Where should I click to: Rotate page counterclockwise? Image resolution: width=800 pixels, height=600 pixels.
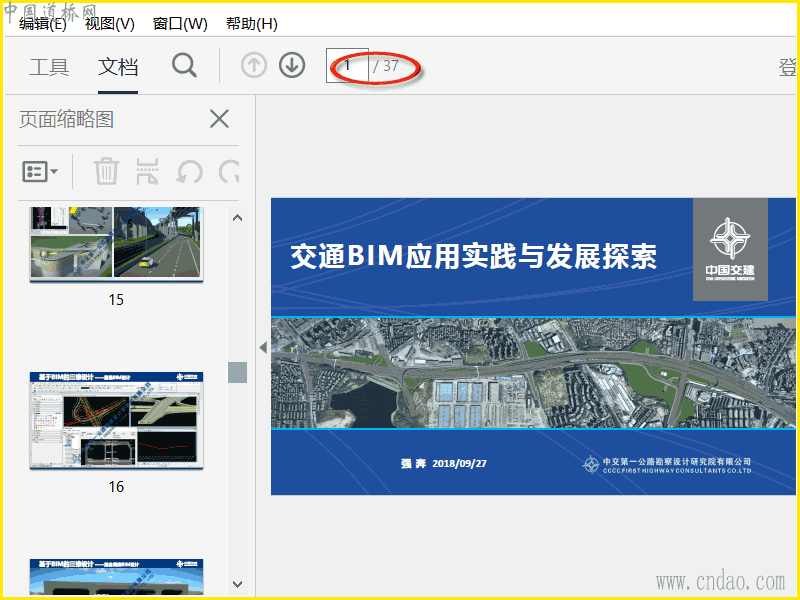[x=189, y=171]
